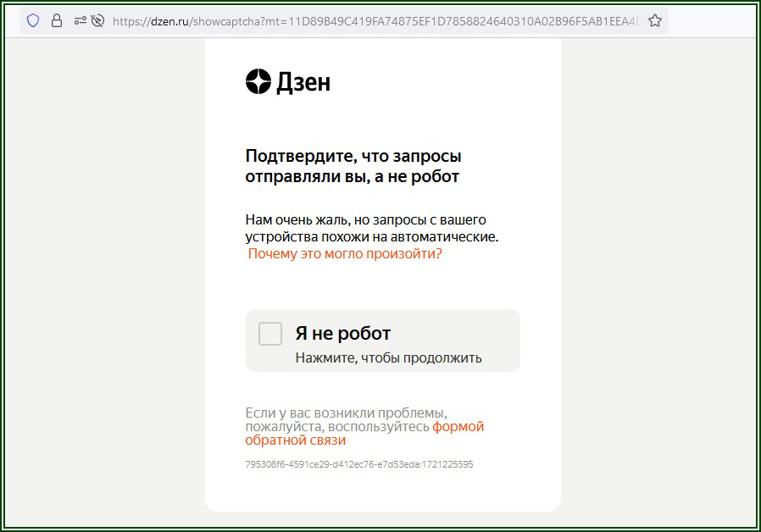Image resolution: width=761 pixels, height=532 pixels.
Task: Check the "Я не робот" checkbox
Action: (x=270, y=334)
